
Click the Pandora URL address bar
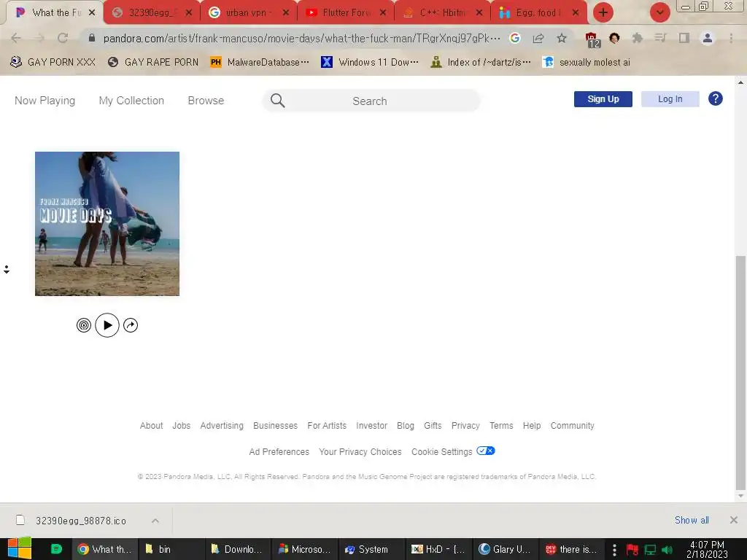301,38
